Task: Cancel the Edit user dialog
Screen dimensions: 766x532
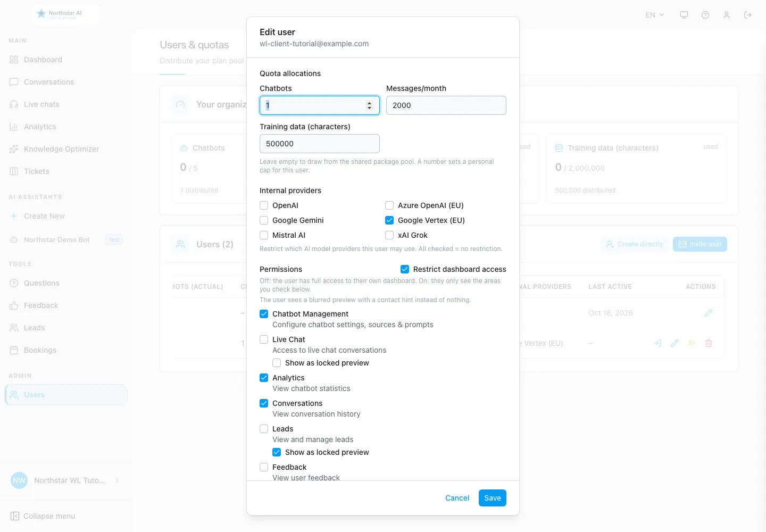Action: point(457,498)
